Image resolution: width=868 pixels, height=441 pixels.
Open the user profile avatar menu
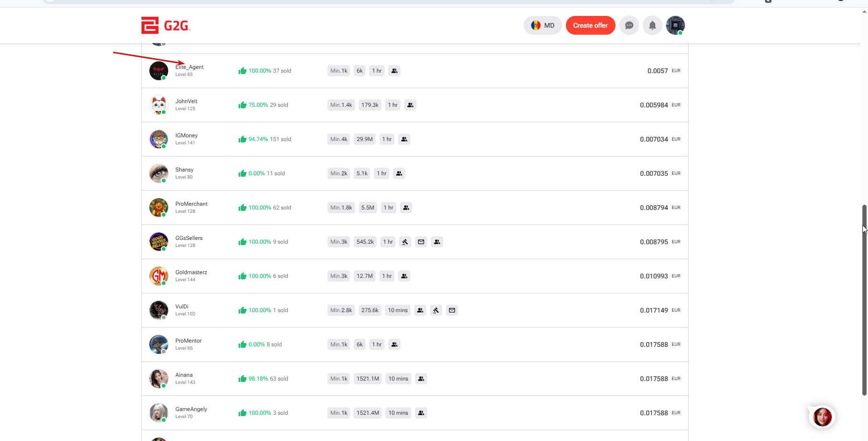(x=675, y=25)
